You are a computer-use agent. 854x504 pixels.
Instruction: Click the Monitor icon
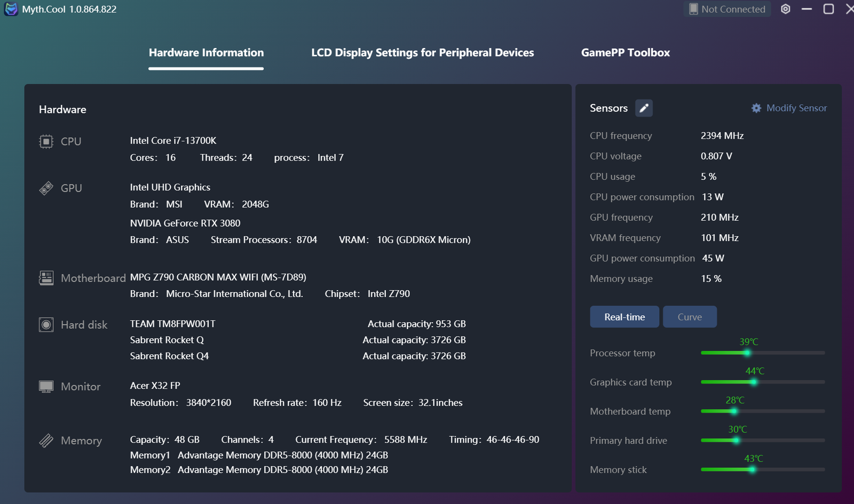(x=46, y=387)
